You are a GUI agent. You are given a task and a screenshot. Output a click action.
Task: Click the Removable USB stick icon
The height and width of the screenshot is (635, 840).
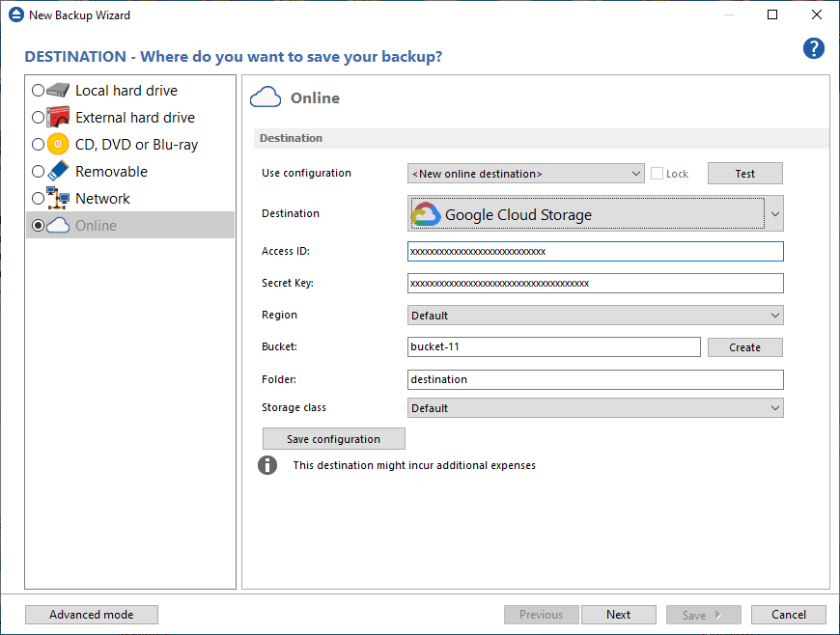[58, 171]
